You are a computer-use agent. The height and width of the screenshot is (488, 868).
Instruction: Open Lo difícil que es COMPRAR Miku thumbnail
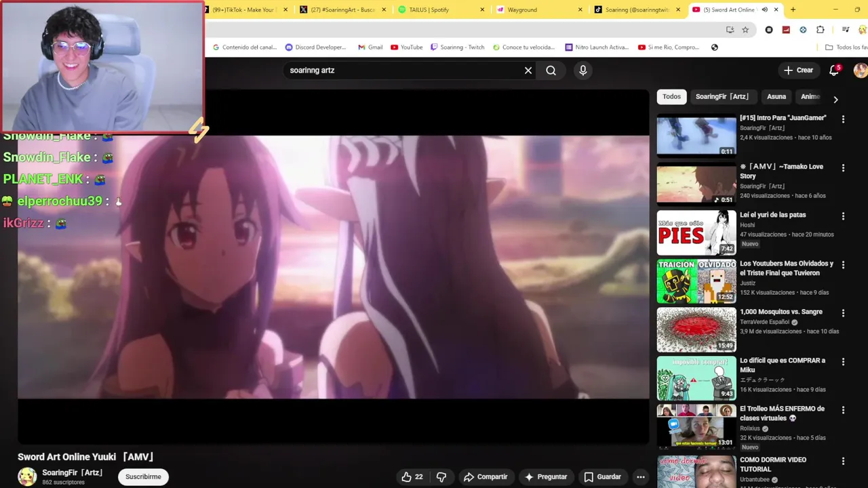696,378
